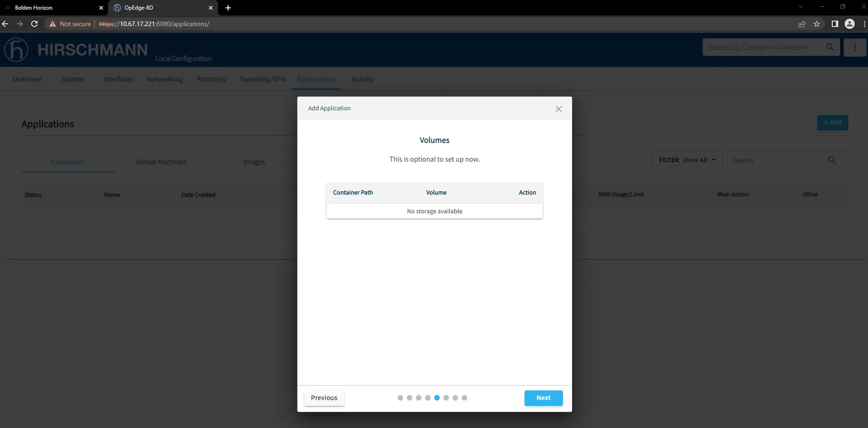Image resolution: width=868 pixels, height=428 pixels.
Task: Open Chrome tab search chevron
Action: point(800,7)
